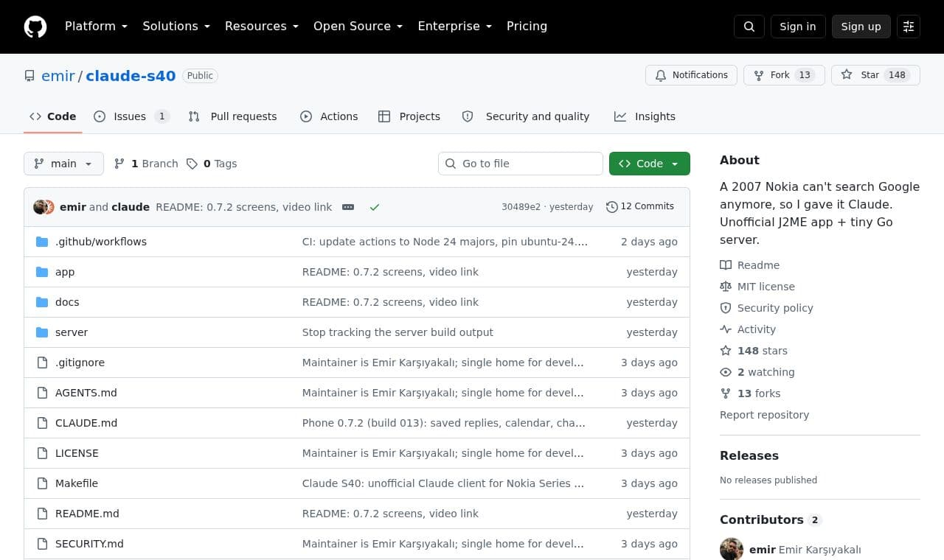Switch to the Issues tab
The height and width of the screenshot is (560, 944).
click(x=131, y=116)
